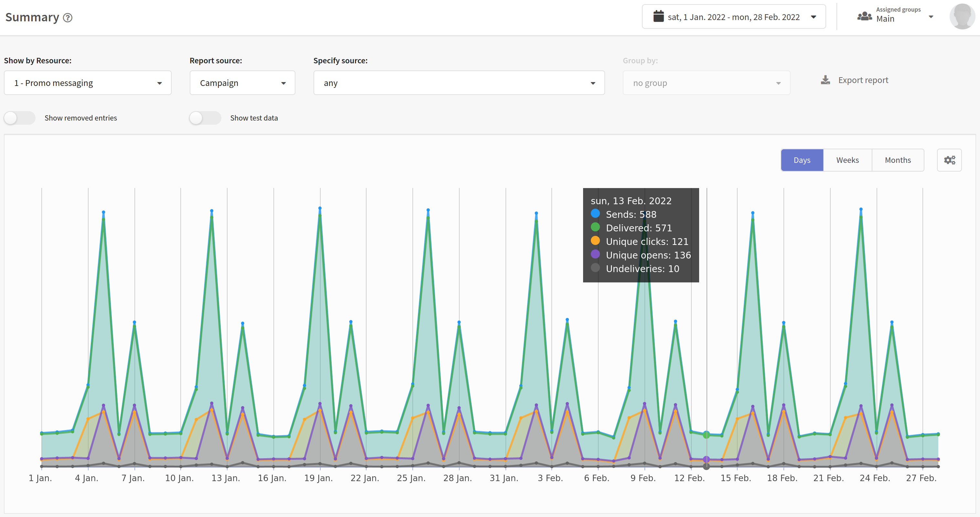Click the Weeks tab icon button
The height and width of the screenshot is (517, 980).
[x=847, y=159]
